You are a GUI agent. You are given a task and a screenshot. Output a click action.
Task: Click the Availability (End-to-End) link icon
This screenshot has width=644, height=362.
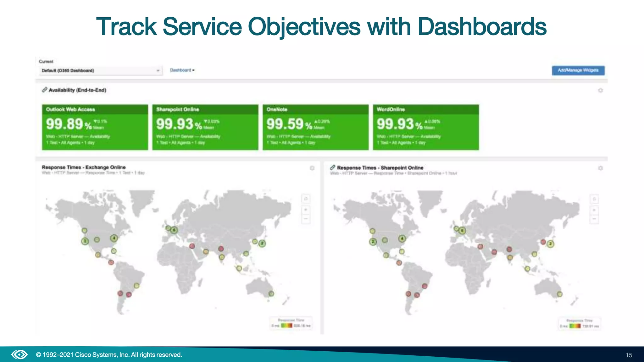coord(45,90)
